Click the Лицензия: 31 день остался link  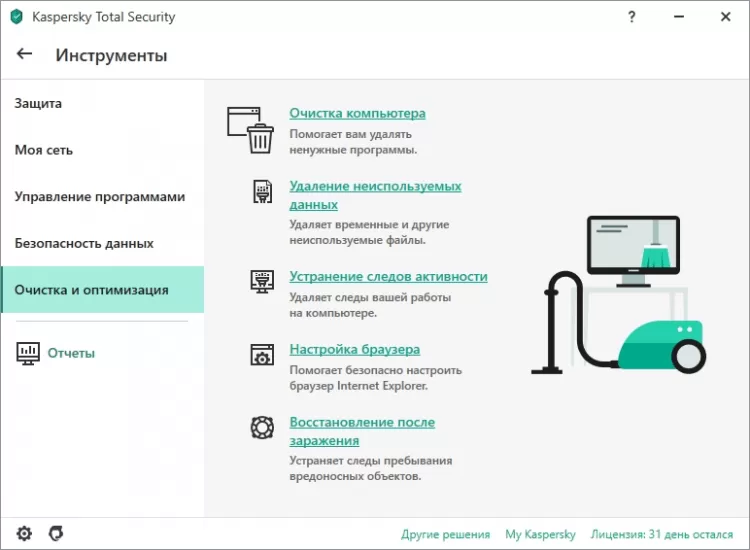pos(662,534)
